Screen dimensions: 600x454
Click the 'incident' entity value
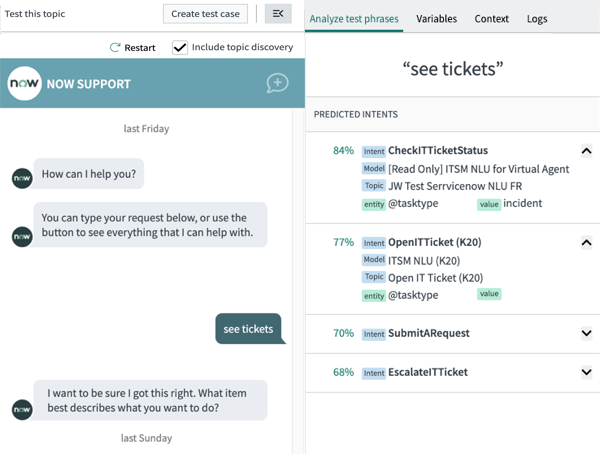point(522,203)
